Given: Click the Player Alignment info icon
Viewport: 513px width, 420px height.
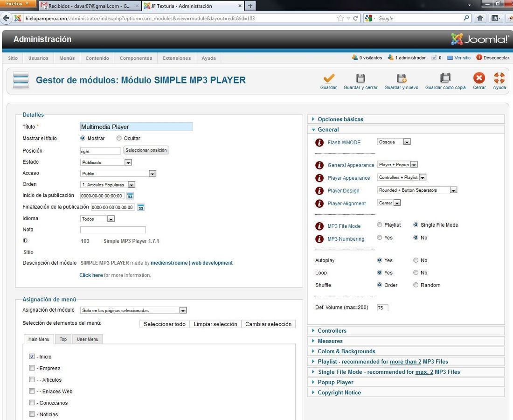Looking at the screenshot, I should tap(319, 203).
